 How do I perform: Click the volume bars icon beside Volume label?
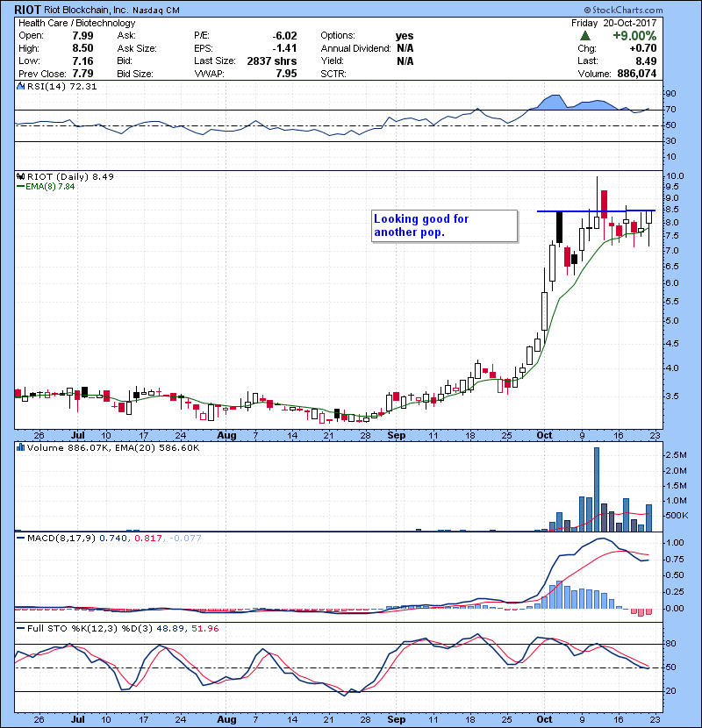(x=20, y=447)
